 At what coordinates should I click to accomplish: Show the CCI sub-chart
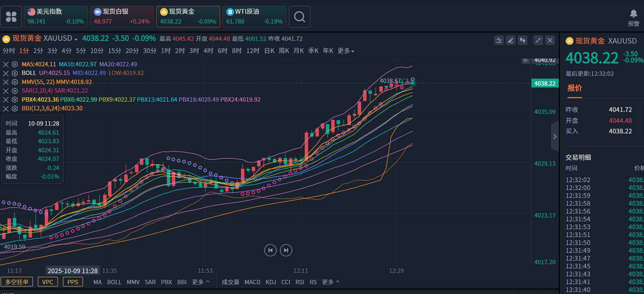(x=286, y=282)
